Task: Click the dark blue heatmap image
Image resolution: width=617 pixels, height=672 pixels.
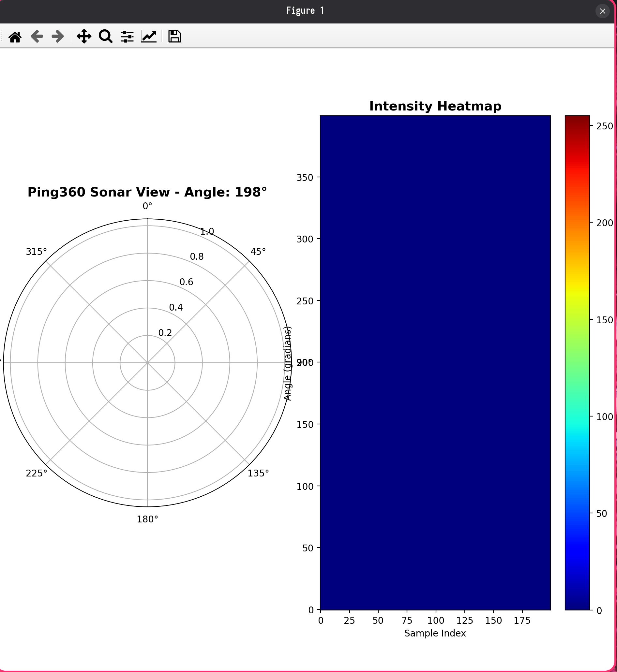Action: tap(435, 363)
